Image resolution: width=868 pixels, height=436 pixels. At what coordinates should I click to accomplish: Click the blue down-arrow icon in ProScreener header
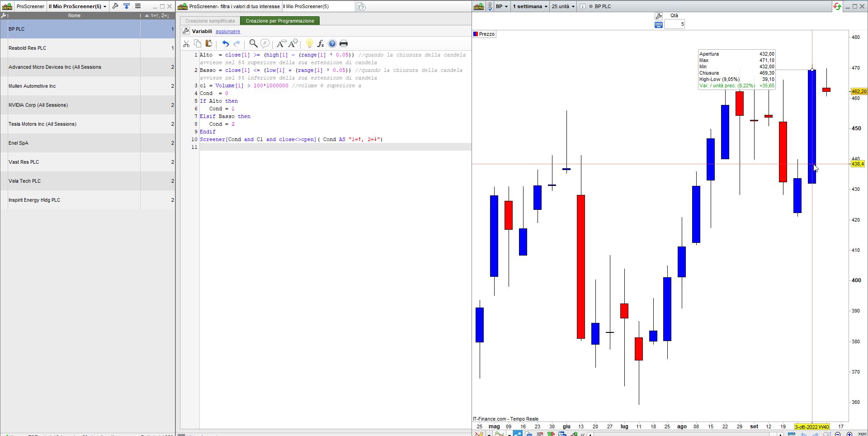pos(127,6)
